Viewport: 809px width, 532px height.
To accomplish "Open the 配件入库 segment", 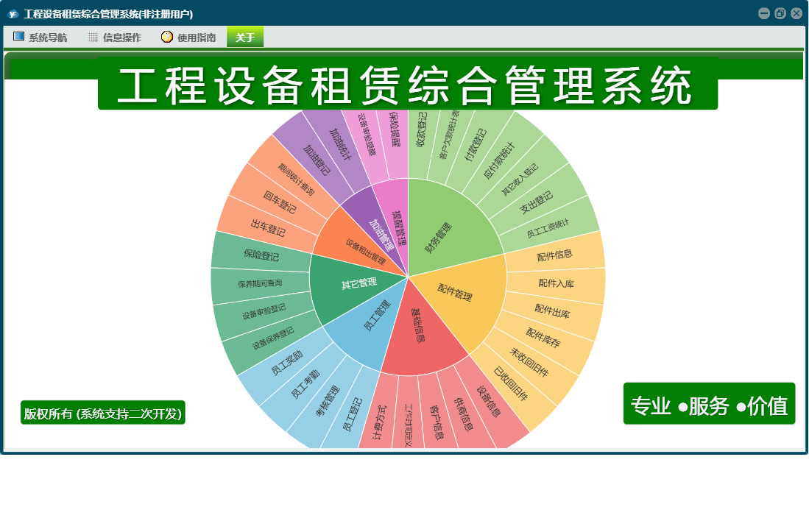I will [557, 284].
